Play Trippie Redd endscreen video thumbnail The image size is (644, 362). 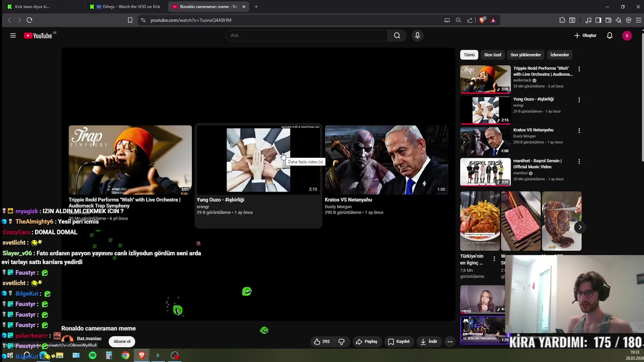(130, 159)
